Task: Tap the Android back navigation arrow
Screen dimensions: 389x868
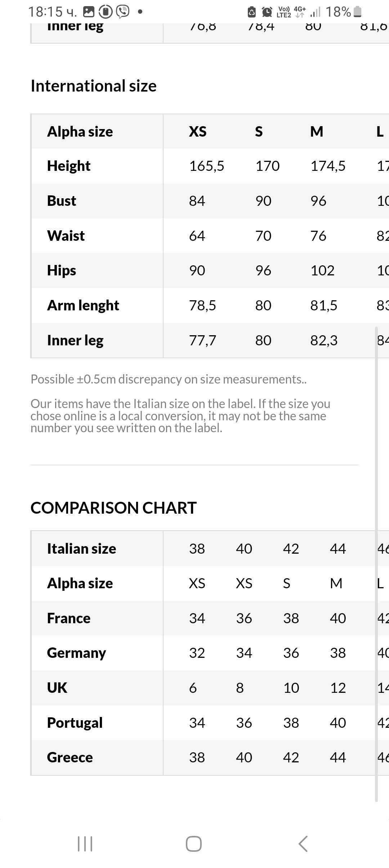Action: [x=303, y=844]
